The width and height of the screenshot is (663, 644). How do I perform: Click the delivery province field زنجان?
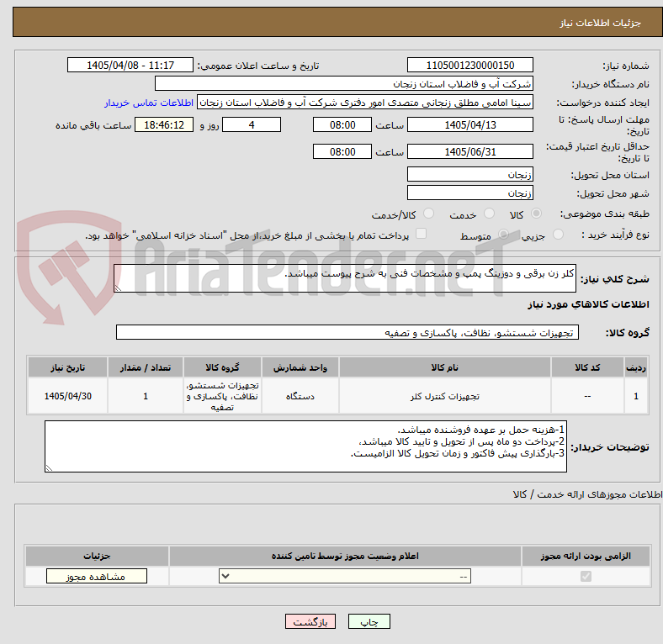(x=469, y=175)
